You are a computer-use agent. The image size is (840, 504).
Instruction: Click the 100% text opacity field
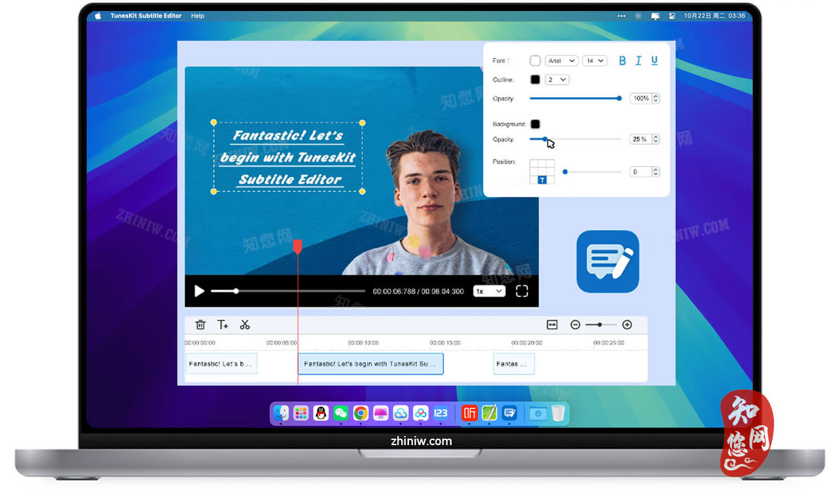click(x=645, y=98)
